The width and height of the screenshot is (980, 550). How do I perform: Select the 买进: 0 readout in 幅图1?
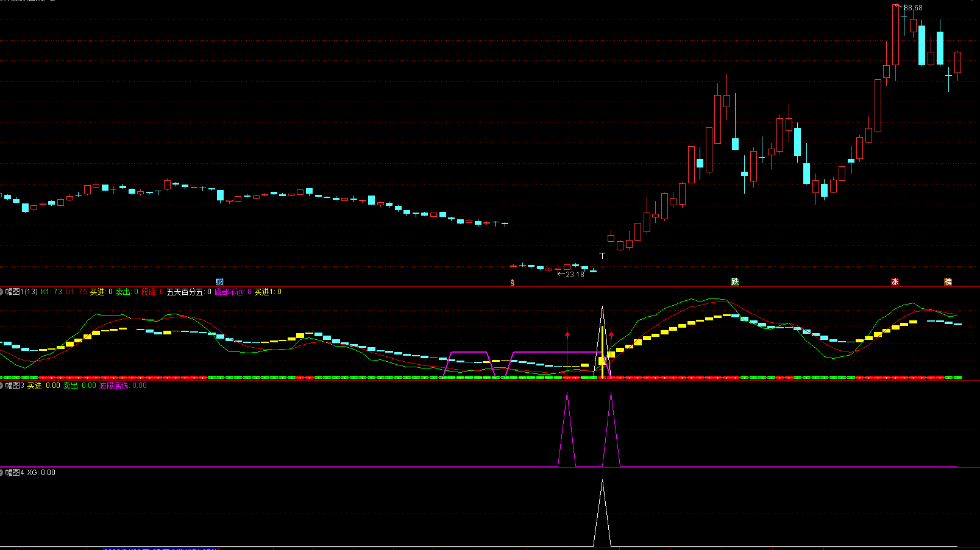(101, 292)
